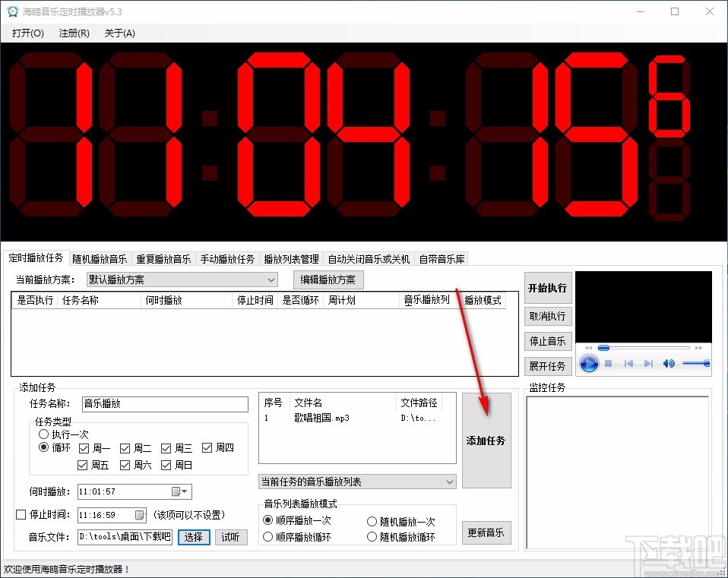728x578 pixels.
Task: Click the rewind arrows icon
Action: pyautogui.click(x=589, y=348)
